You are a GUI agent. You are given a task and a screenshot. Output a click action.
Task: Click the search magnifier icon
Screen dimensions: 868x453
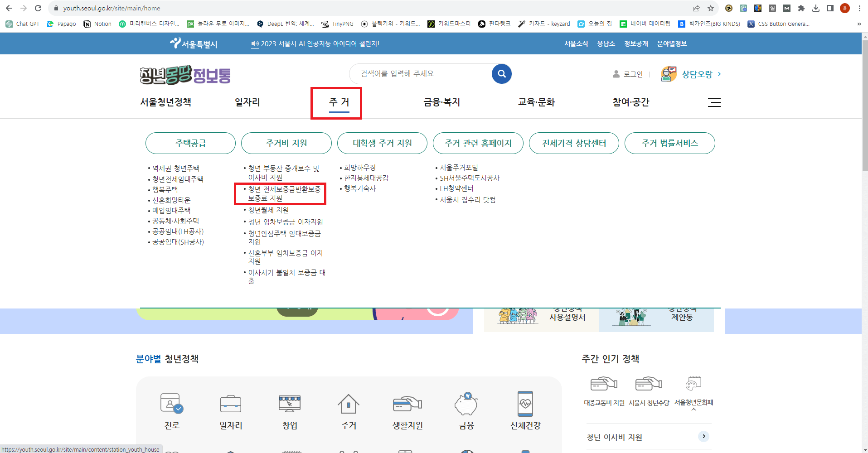(x=501, y=73)
